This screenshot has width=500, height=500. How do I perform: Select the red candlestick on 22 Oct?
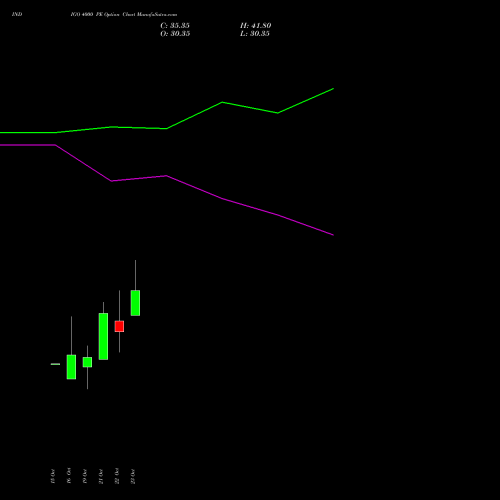(119, 326)
